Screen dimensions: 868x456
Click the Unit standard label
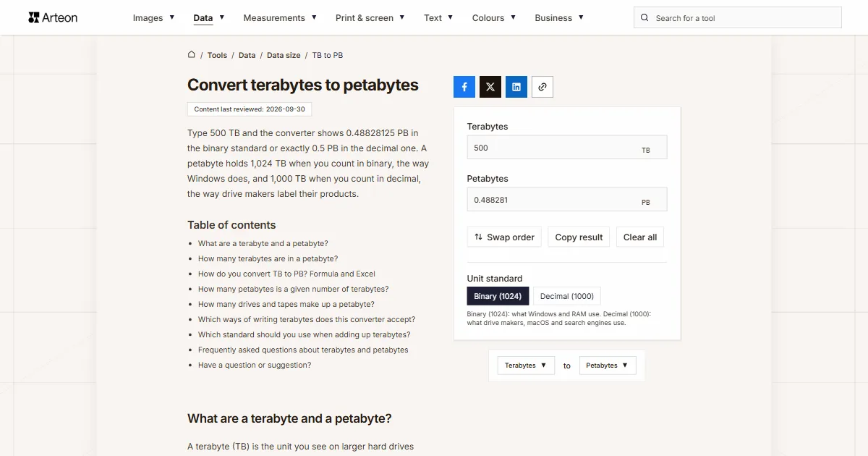[x=495, y=279]
